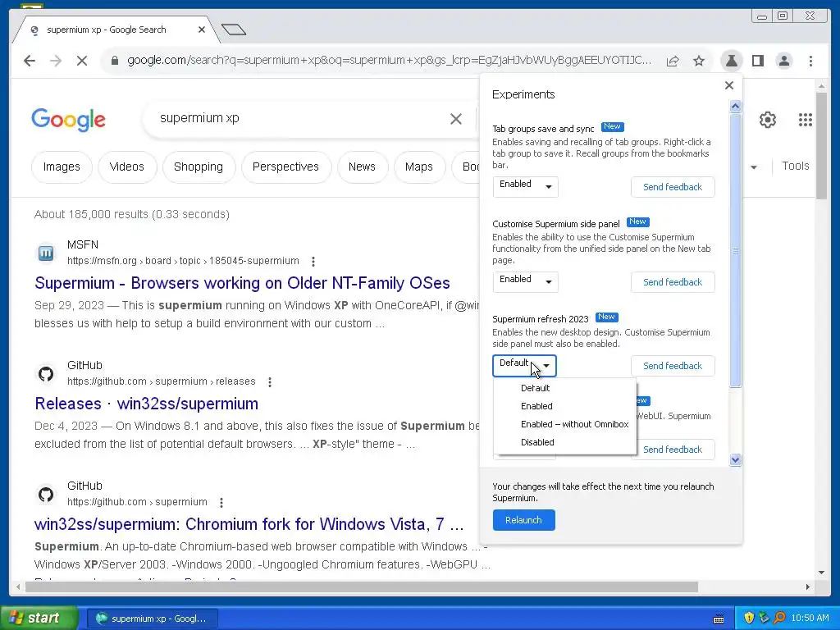Click the Relaunch button
This screenshot has height=630, width=840.
523,520
